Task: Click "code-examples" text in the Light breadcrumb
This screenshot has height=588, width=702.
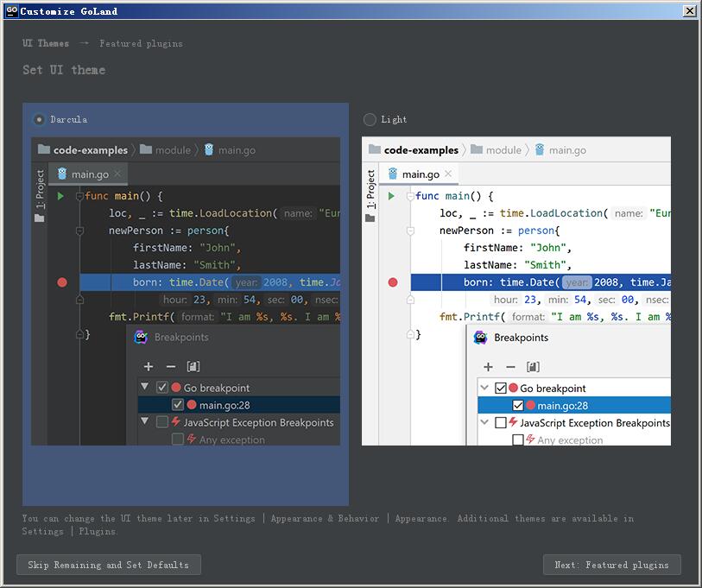Action: point(421,150)
